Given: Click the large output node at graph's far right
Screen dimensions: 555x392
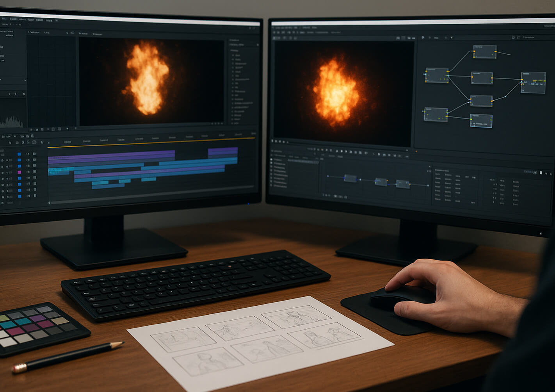Looking at the screenshot, I should tap(533, 82).
